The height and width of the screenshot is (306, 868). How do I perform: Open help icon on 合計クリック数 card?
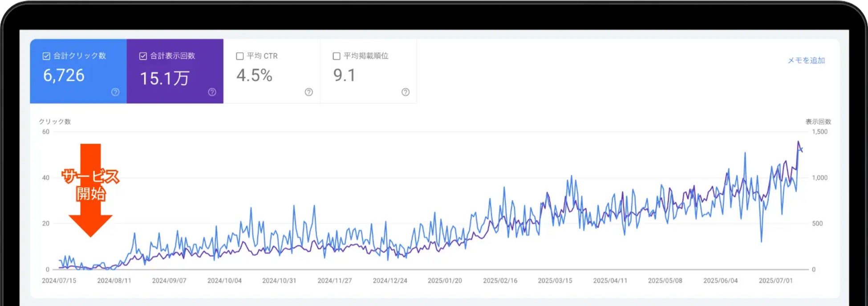(115, 92)
